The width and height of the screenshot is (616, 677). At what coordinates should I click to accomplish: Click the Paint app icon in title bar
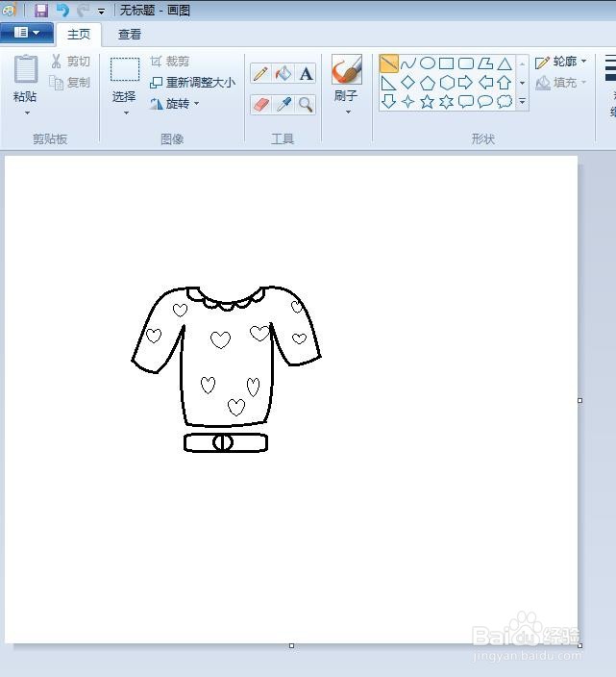(x=9, y=10)
